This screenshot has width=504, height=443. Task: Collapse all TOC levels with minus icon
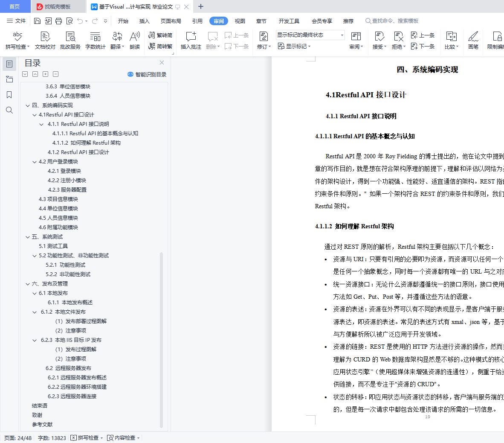tap(55, 74)
